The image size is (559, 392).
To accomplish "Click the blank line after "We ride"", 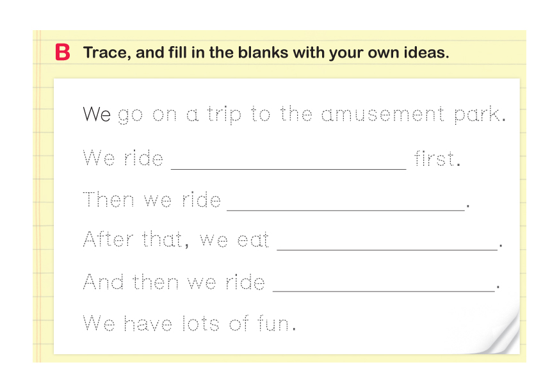I will [x=288, y=161].
